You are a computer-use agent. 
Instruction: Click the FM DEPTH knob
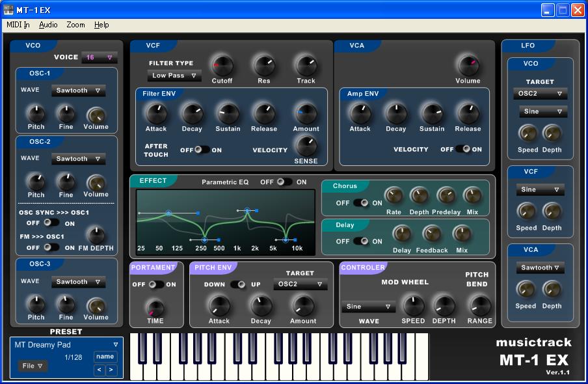pos(96,236)
